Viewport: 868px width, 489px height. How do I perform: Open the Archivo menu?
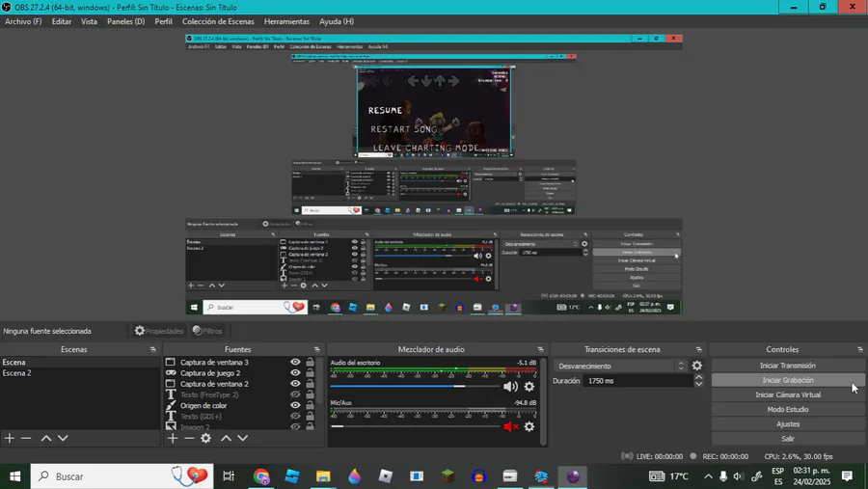23,21
